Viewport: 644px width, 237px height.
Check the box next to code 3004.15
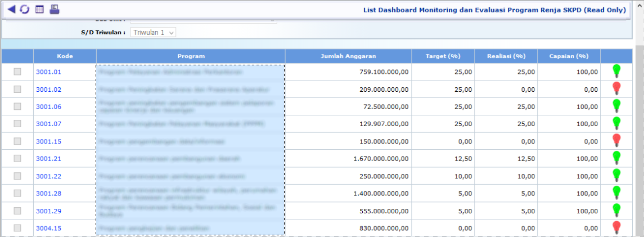coord(17,228)
